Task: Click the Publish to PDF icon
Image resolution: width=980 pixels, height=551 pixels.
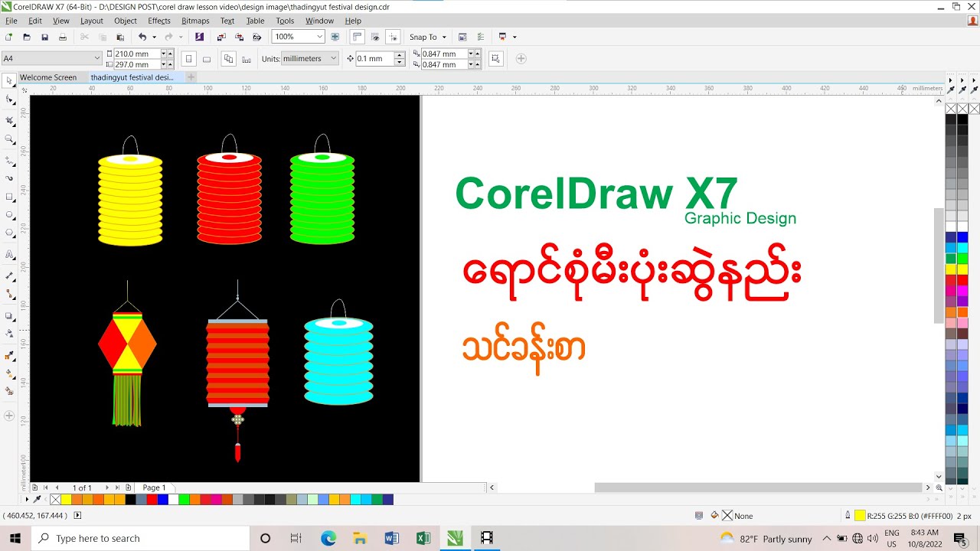Action: click(257, 37)
